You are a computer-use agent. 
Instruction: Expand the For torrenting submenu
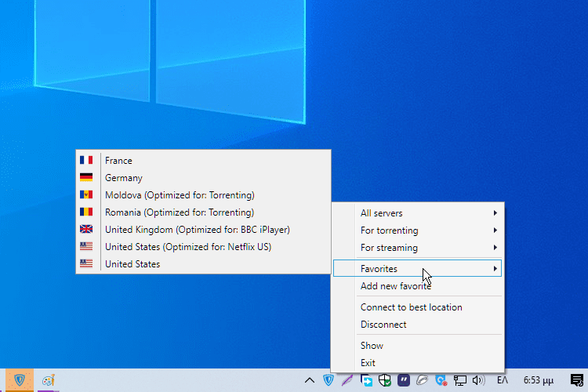pos(417,230)
